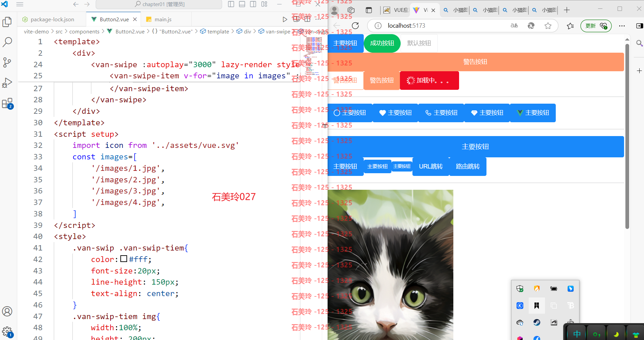644x340 pixels.
Task: Open the Explorer view in VS Code
Action: pos(7,22)
